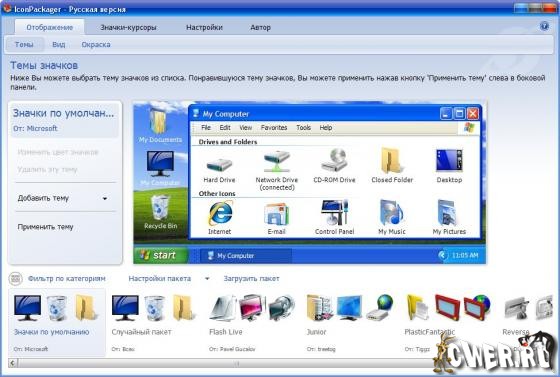Select Случайный пакет package thumbnail
This screenshot has height=377, width=560.
[155, 322]
